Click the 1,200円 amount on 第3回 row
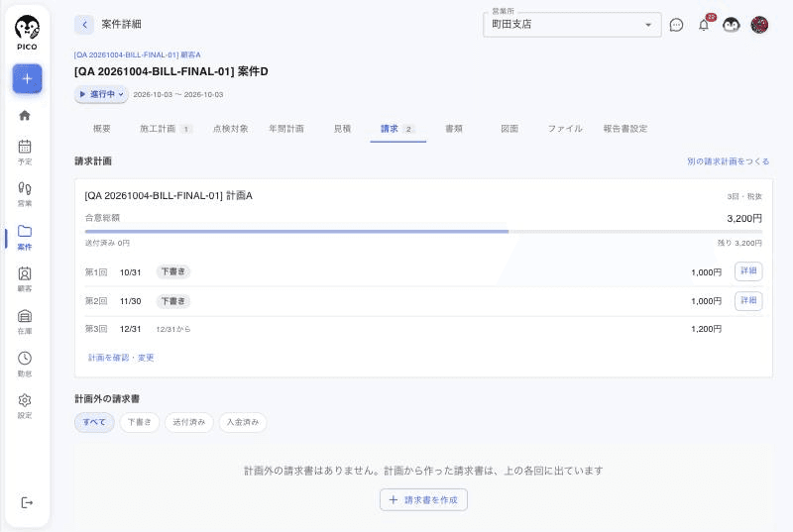Image resolution: width=793 pixels, height=532 pixels. (706, 330)
